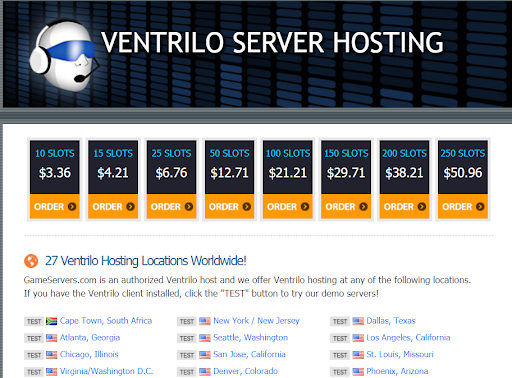Click the US flag next to New York / New Jersey
This screenshot has width=512, height=378.
click(x=205, y=321)
